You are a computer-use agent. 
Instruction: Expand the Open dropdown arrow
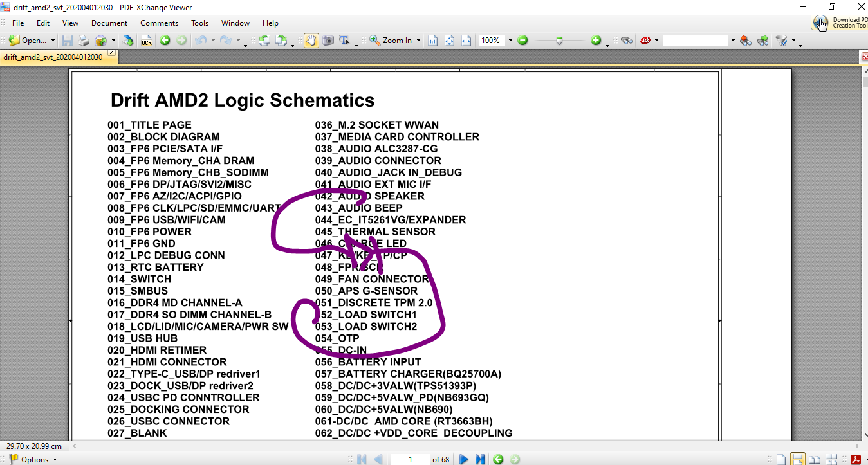click(x=53, y=41)
